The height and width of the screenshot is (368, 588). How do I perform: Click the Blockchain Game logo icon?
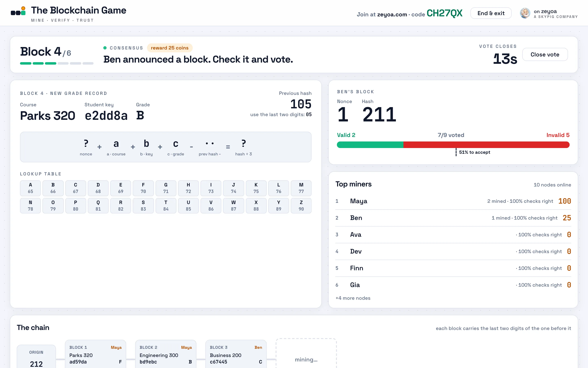[18, 11]
